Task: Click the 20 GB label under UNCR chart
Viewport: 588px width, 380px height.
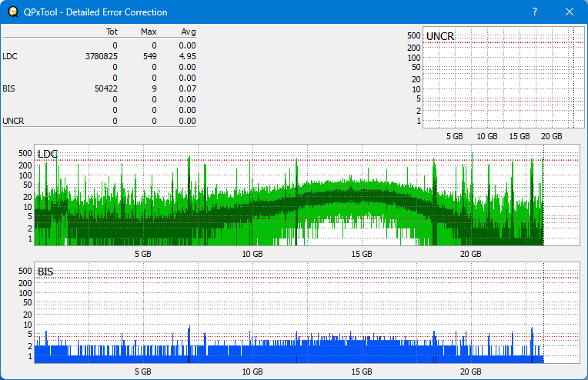Action: coord(552,136)
